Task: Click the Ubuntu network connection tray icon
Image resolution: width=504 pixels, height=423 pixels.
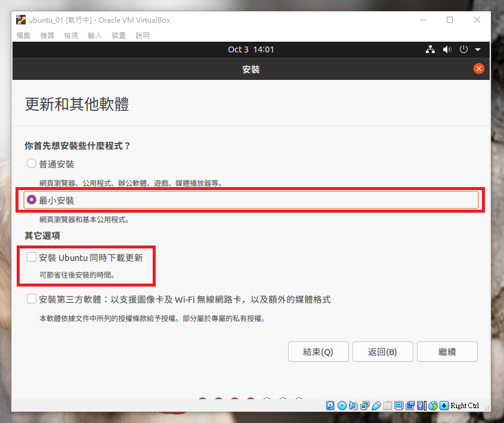Action: (x=430, y=49)
